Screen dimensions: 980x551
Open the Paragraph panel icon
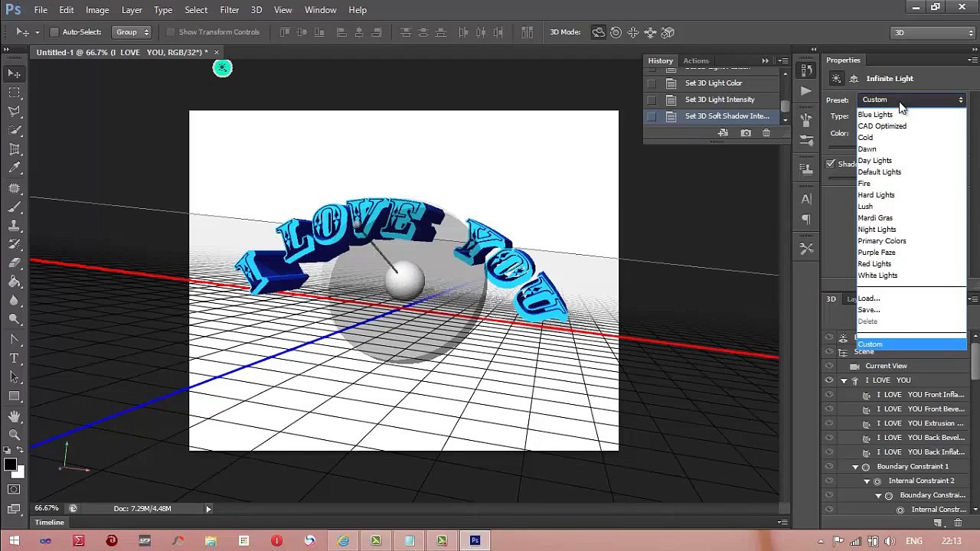click(x=806, y=220)
